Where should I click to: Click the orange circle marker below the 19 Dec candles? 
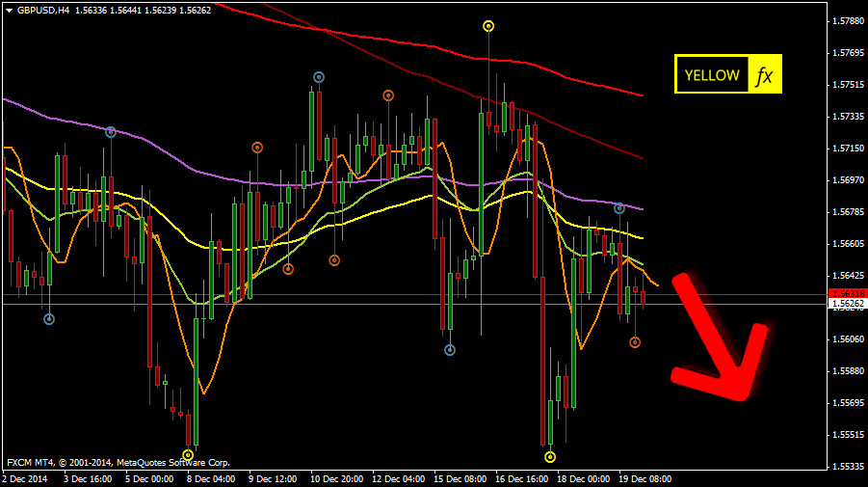pos(635,342)
